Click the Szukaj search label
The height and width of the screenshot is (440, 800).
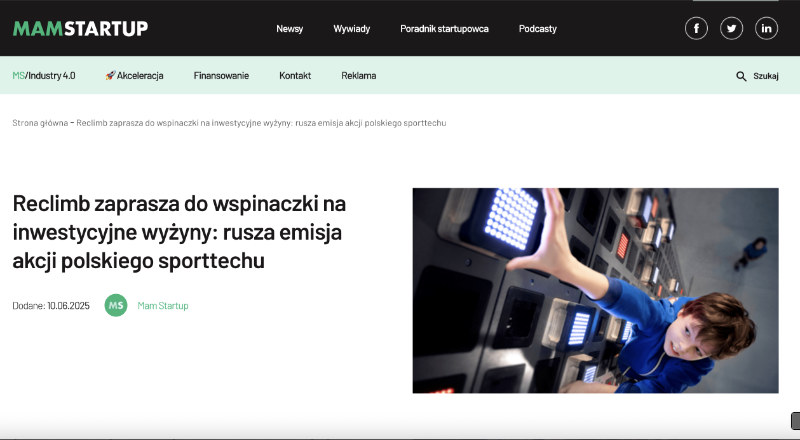point(766,76)
